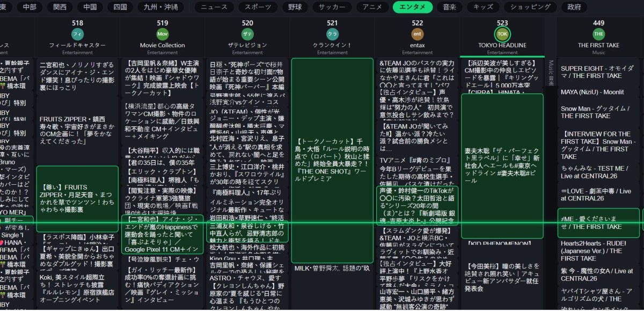
Task: Click the クランクイン！ channel 521 icon
Action: click(332, 34)
